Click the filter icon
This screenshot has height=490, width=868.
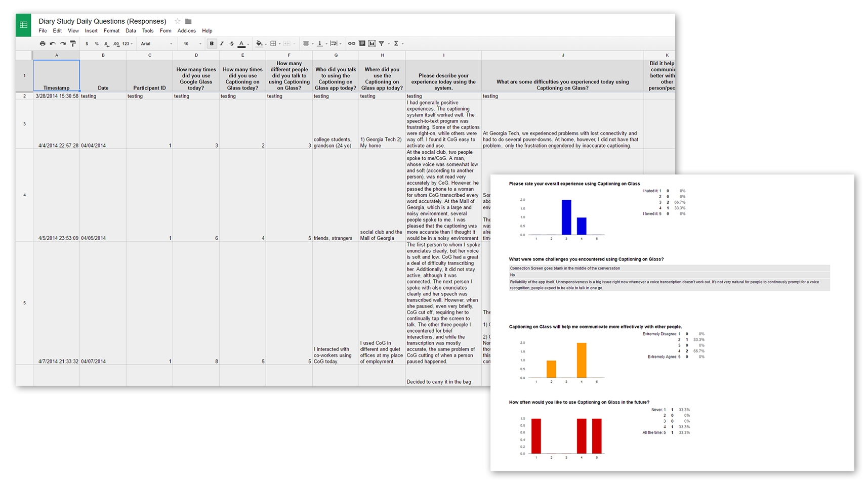[x=382, y=43]
